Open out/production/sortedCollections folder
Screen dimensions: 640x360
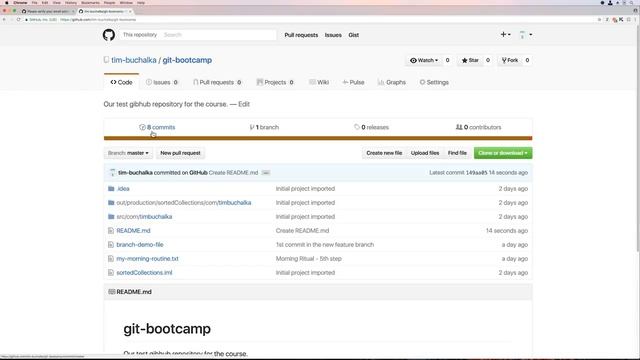tap(184, 203)
